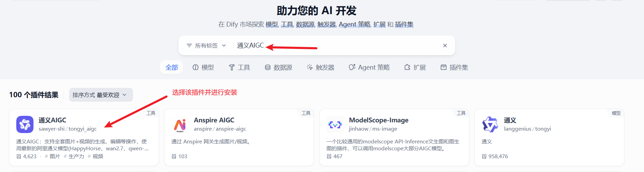Click the 扩展 link in the subtitle
The image size is (644, 172).
click(379, 24)
